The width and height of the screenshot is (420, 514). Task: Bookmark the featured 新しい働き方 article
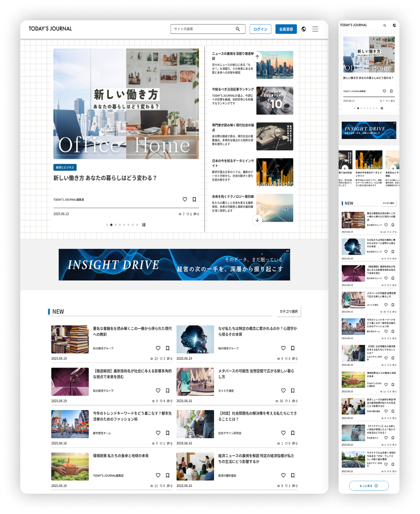(194, 199)
